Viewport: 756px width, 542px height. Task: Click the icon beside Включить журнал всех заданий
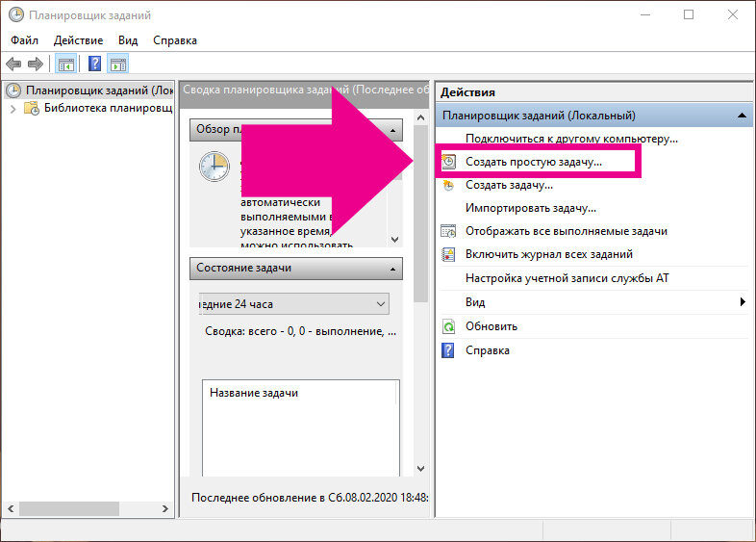tap(448, 254)
